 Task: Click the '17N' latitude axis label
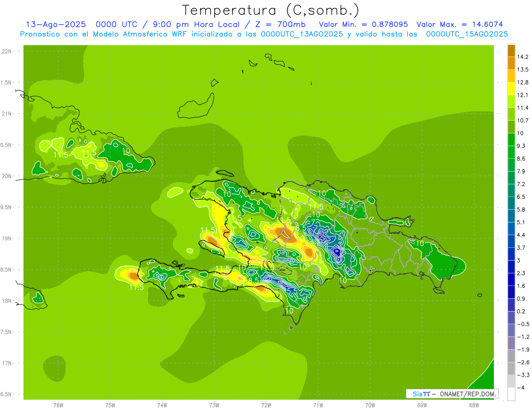coord(8,364)
